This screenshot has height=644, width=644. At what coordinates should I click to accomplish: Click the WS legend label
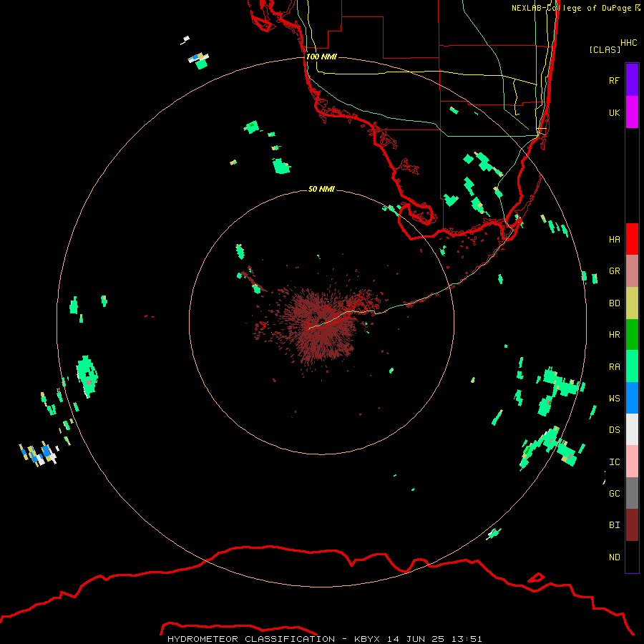[614, 399]
